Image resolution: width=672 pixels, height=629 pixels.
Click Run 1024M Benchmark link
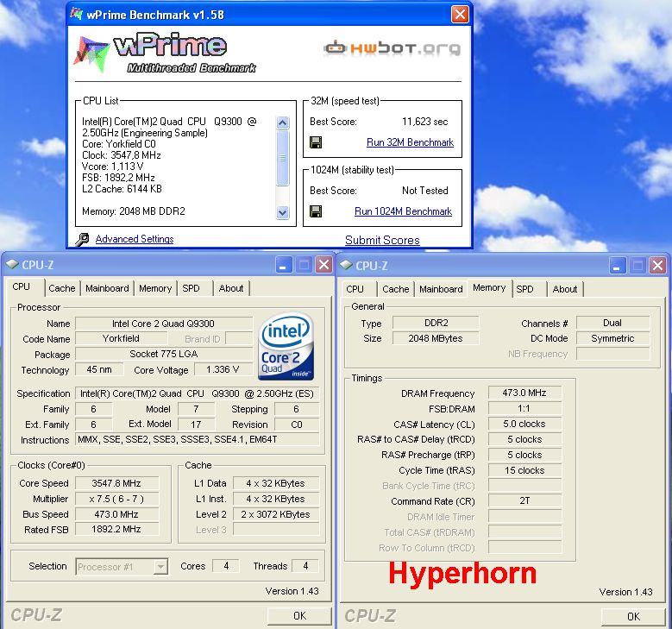pos(403,211)
